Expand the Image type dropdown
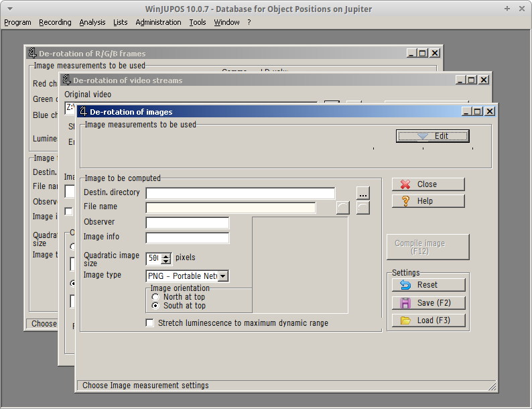Image resolution: width=532 pixels, height=409 pixels. (x=223, y=276)
